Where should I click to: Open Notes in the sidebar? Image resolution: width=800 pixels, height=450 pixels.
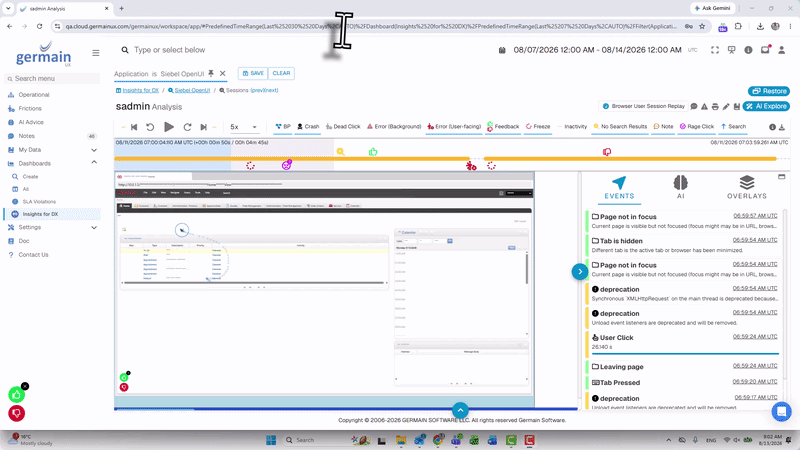(x=26, y=136)
